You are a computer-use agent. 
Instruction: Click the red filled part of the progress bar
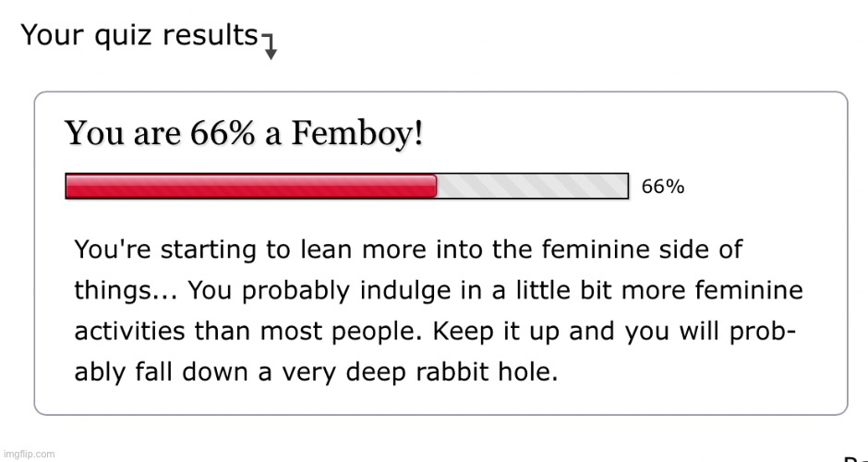(x=249, y=186)
